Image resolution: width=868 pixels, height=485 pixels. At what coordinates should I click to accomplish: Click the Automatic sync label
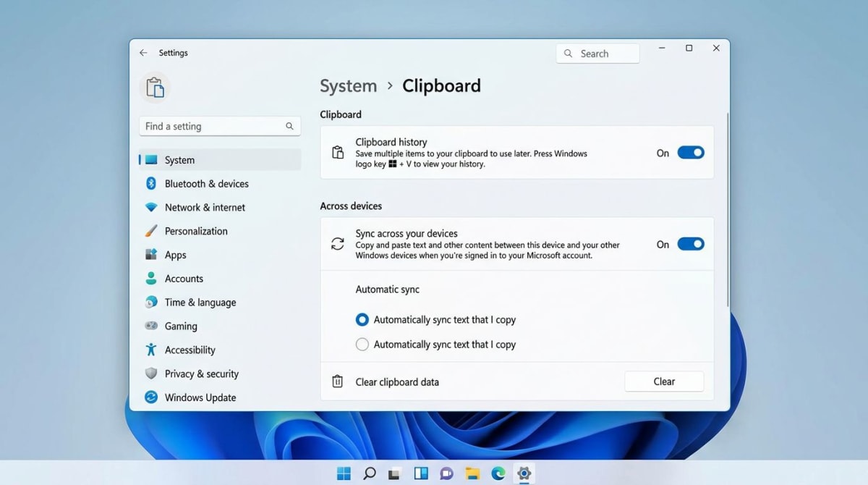click(388, 289)
